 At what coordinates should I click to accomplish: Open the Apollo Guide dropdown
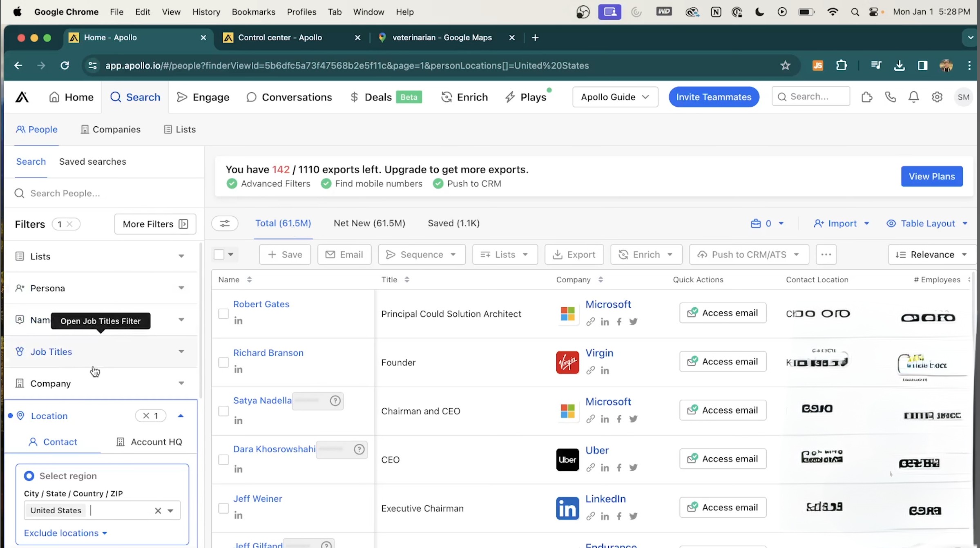tap(615, 97)
